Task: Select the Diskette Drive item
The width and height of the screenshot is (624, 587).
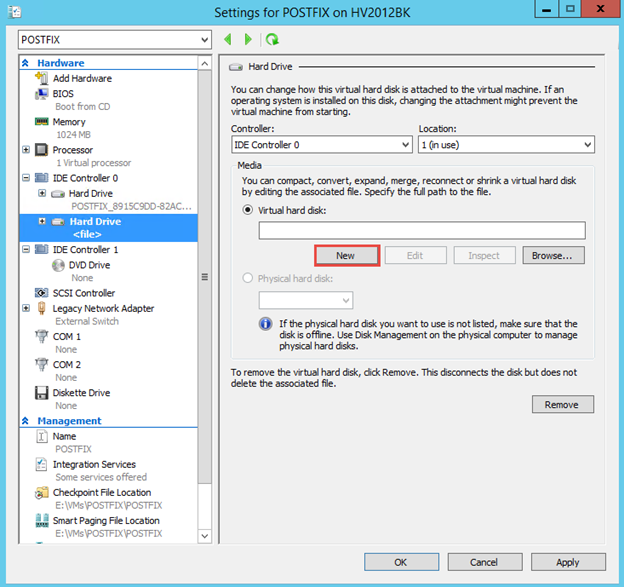Action: 82,393
